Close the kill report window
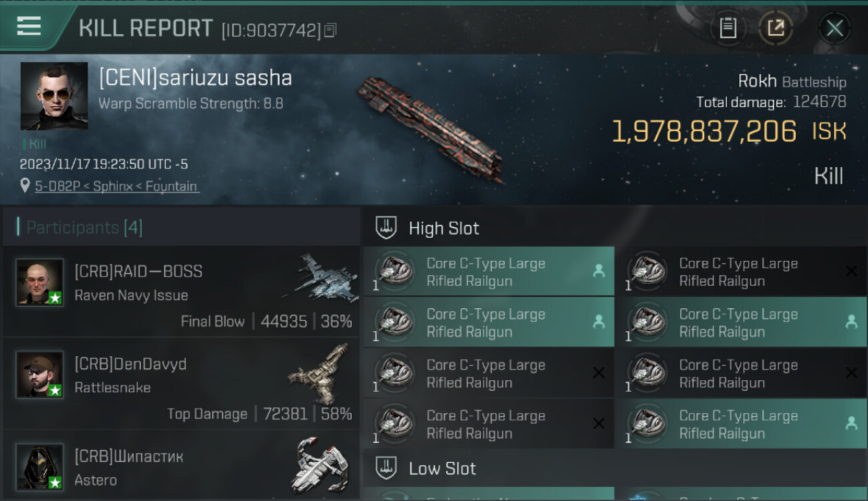This screenshot has width=868, height=501. [834, 28]
